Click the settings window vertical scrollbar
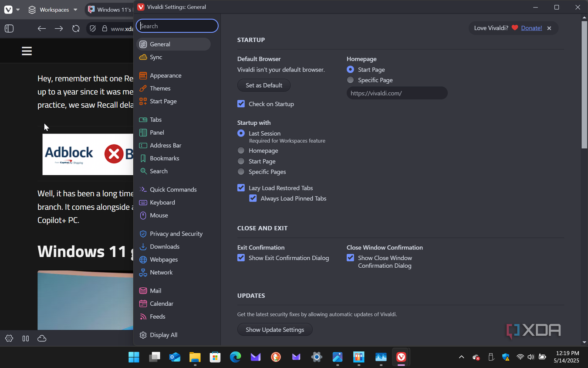This screenshot has height=368, width=588. 585,85
